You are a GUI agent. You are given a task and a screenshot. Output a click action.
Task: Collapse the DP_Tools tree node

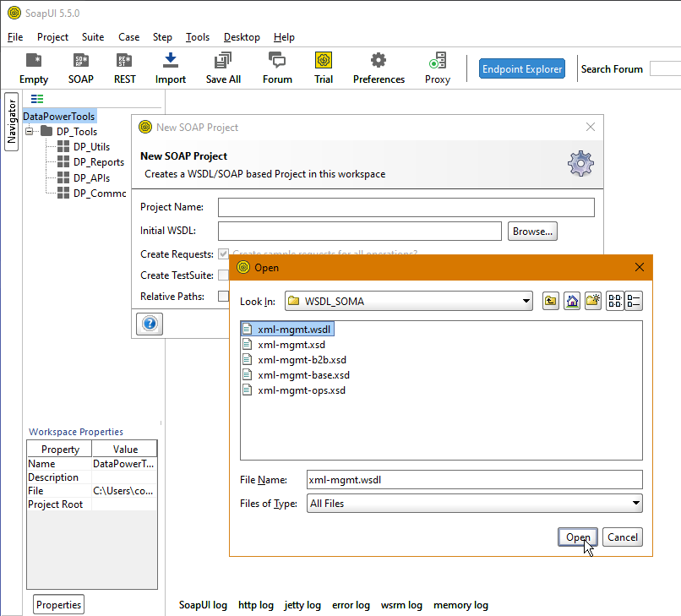coord(30,132)
